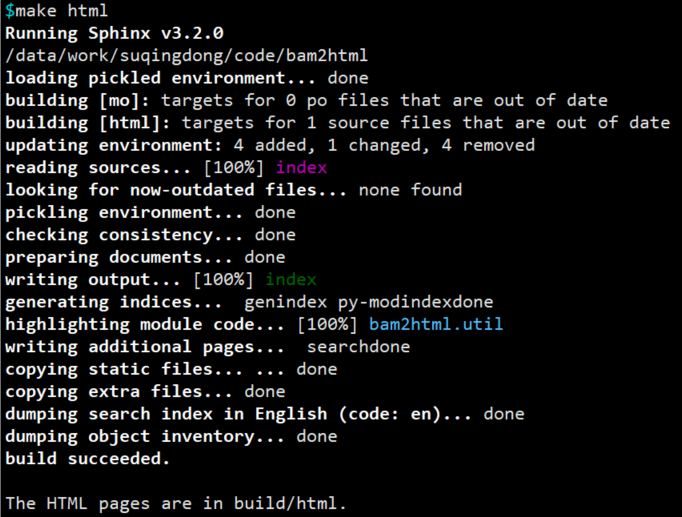Click the 'dumping object inventory... done' line
This screenshot has width=682, height=517.
point(171,437)
